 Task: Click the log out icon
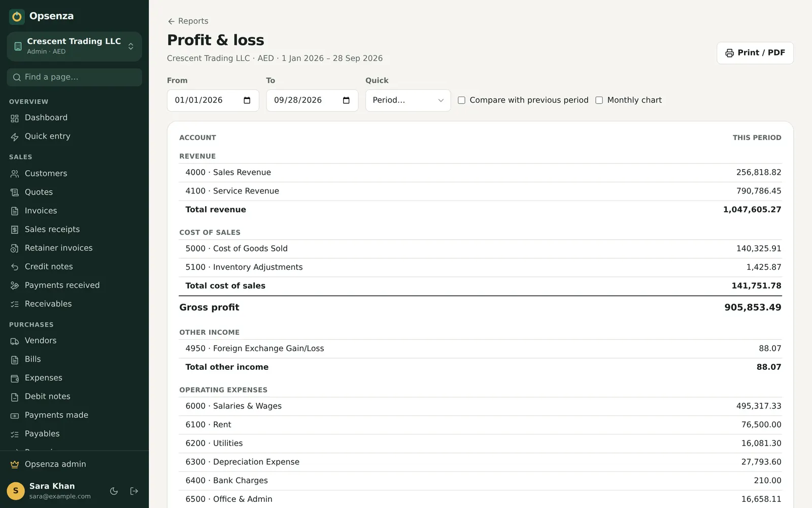(x=134, y=491)
